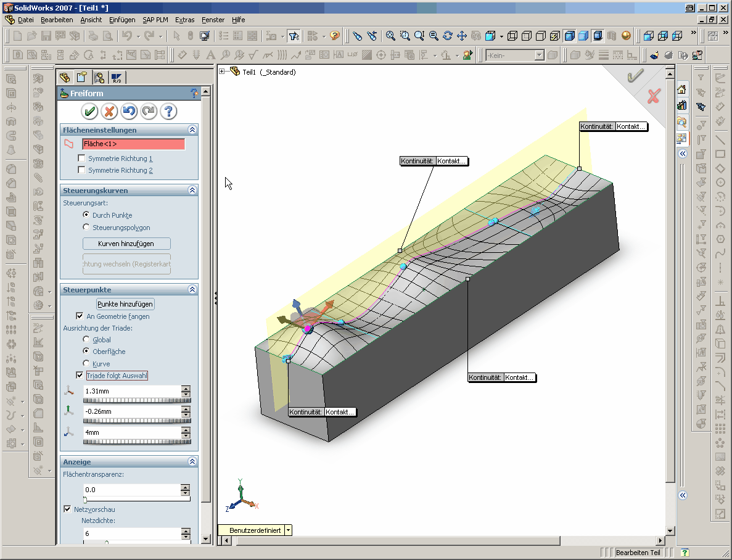This screenshot has height=560, width=732.
Task: Open the Extras menu
Action: click(x=184, y=20)
